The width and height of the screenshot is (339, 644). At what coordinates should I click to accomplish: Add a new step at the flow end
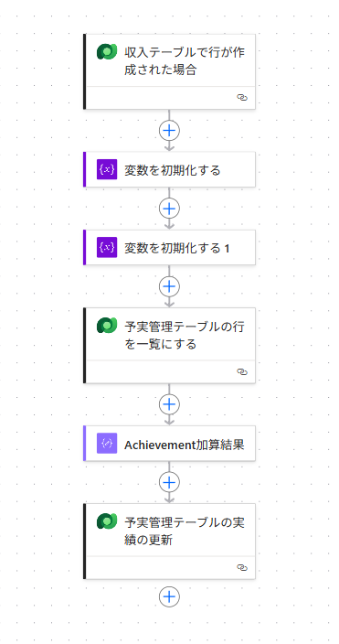point(170,596)
